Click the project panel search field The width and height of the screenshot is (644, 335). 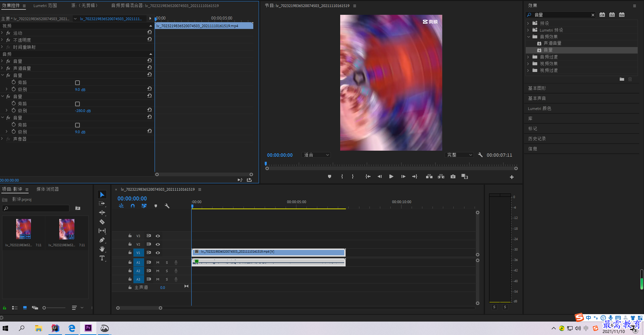(36, 209)
